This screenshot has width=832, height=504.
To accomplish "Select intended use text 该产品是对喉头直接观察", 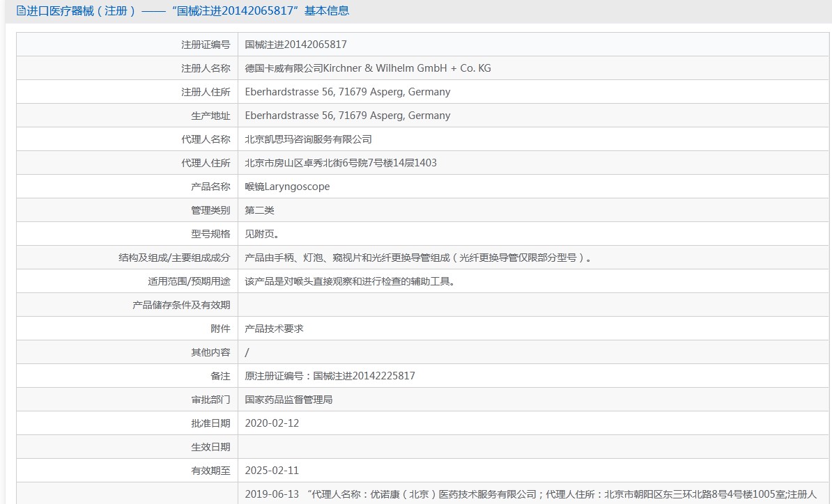I will (x=298, y=281).
